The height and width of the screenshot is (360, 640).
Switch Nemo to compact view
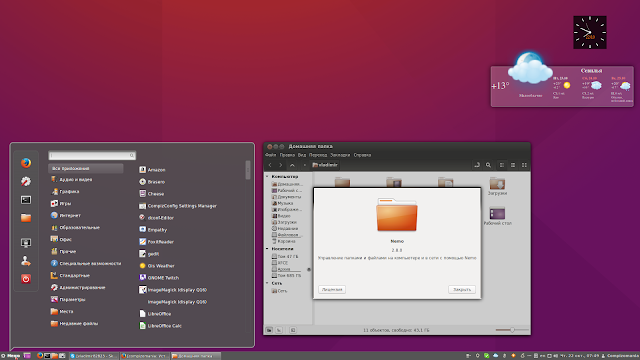pos(524,165)
